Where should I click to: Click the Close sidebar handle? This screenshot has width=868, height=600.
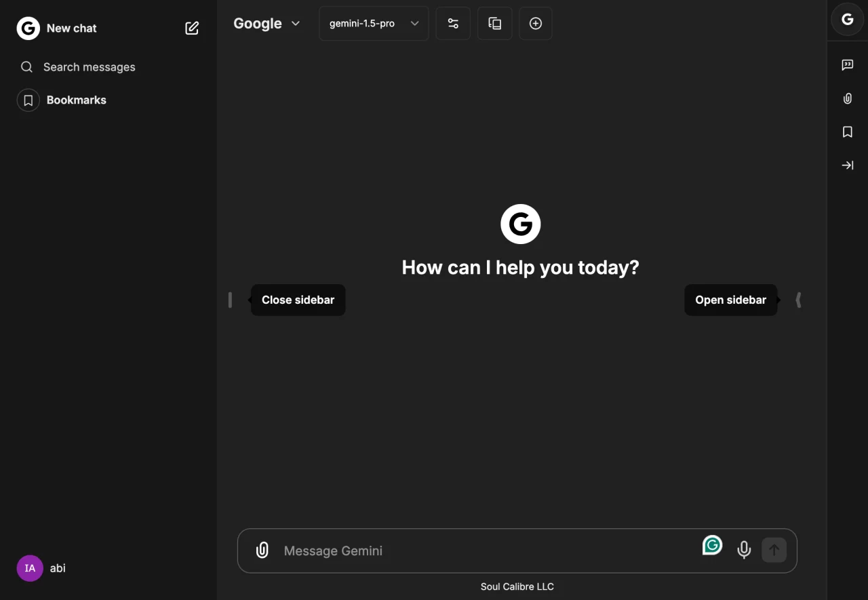[230, 300]
